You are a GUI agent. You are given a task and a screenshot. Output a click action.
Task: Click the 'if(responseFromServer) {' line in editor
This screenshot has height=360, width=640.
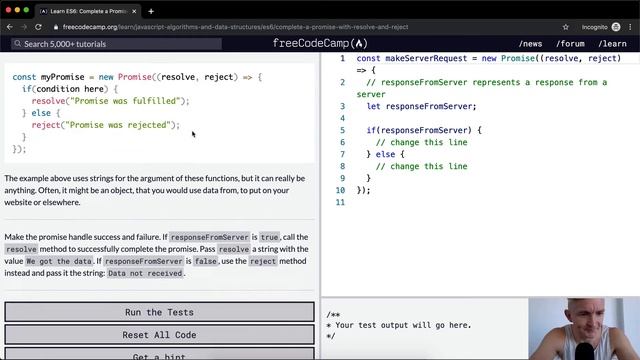[x=424, y=131]
